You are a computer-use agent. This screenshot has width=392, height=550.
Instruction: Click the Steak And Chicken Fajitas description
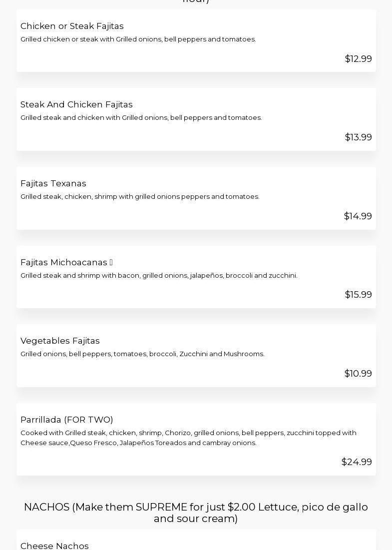point(141,118)
